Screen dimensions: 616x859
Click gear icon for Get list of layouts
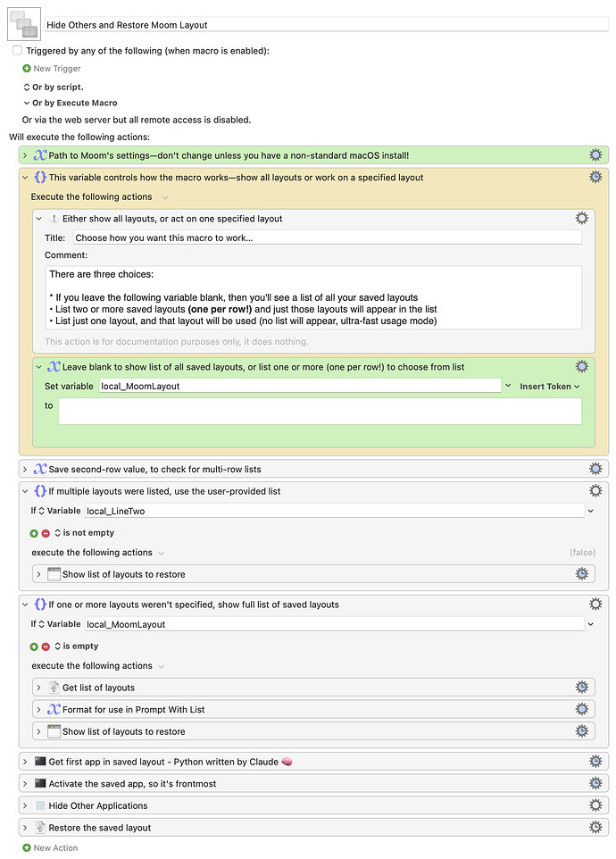point(581,688)
